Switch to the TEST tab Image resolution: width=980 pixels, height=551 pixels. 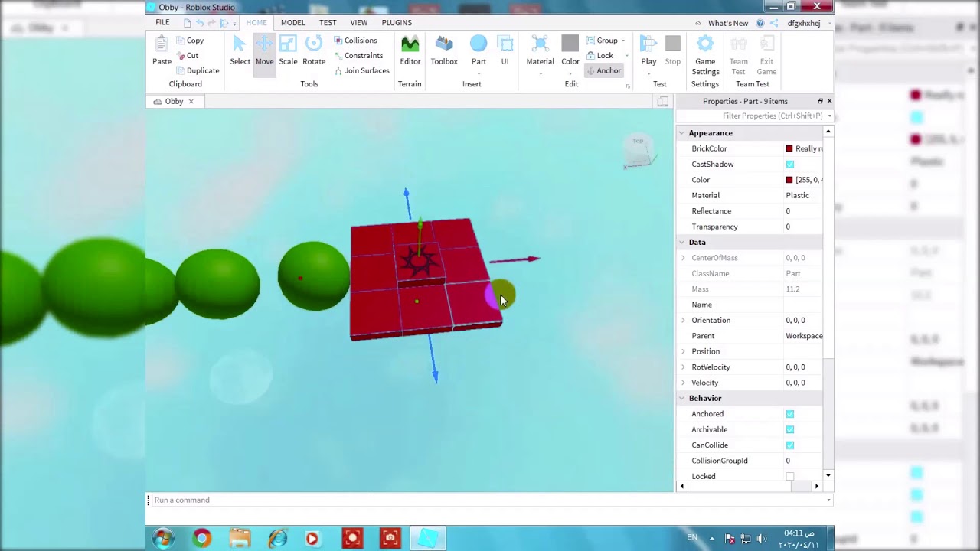tap(328, 23)
